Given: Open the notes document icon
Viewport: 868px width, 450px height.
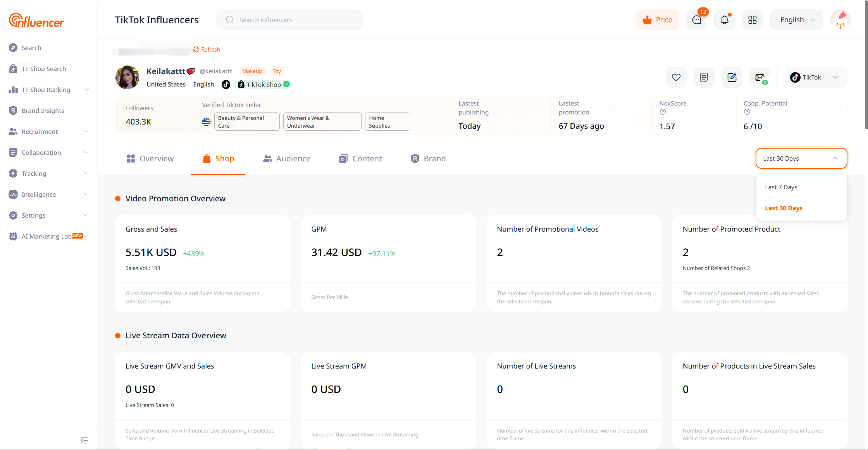Looking at the screenshot, I should [704, 77].
